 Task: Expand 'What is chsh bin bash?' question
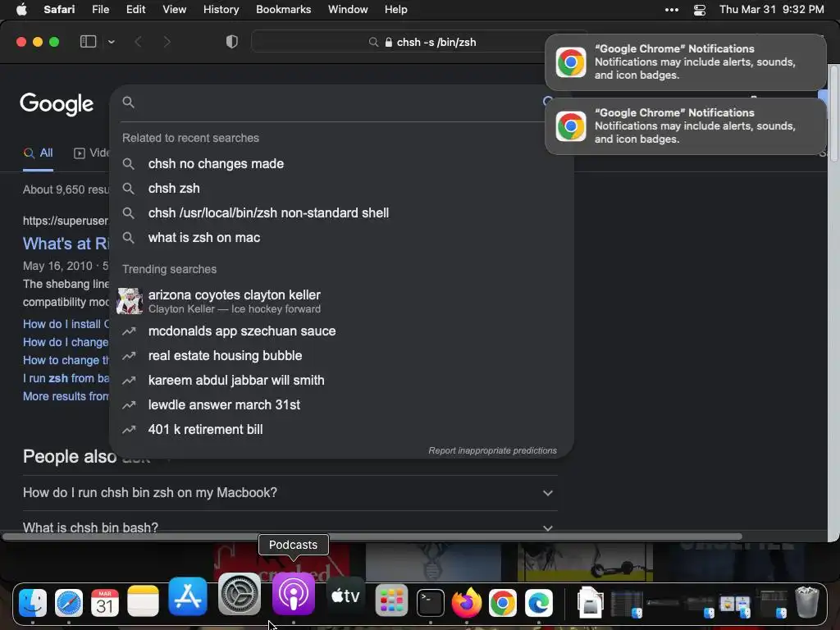(290, 527)
